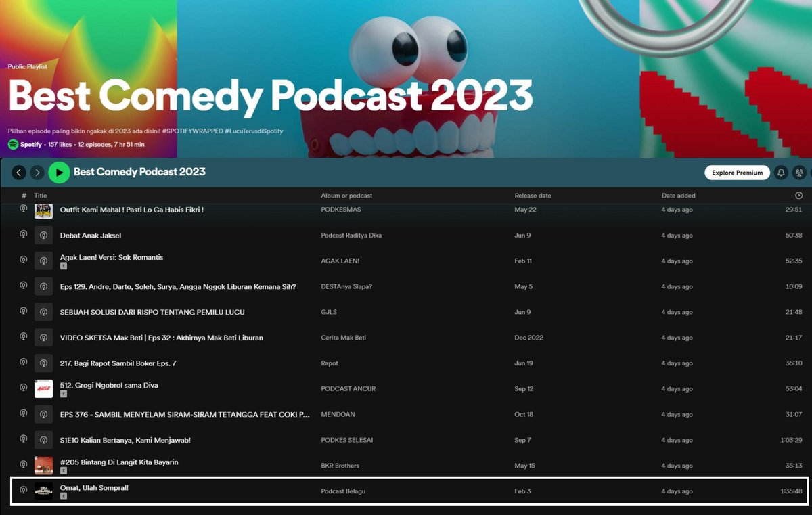Screen dimensions: 812x515
Task: Open SEBUAH SOLUSI DARI RISPO episode
Action: (x=152, y=312)
